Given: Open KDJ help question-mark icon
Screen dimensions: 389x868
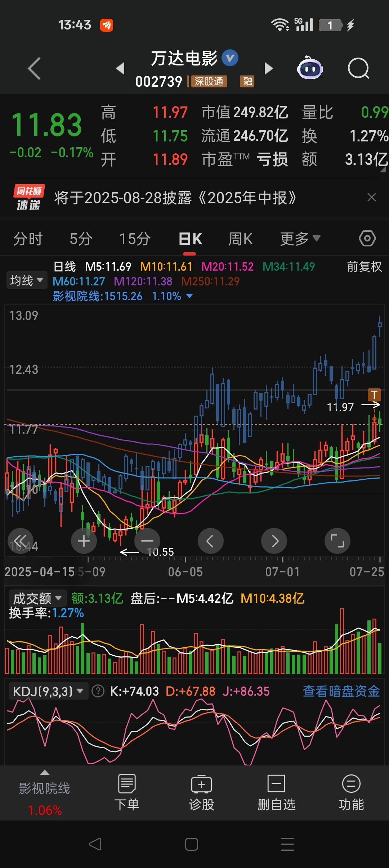Looking at the screenshot, I should [98, 691].
